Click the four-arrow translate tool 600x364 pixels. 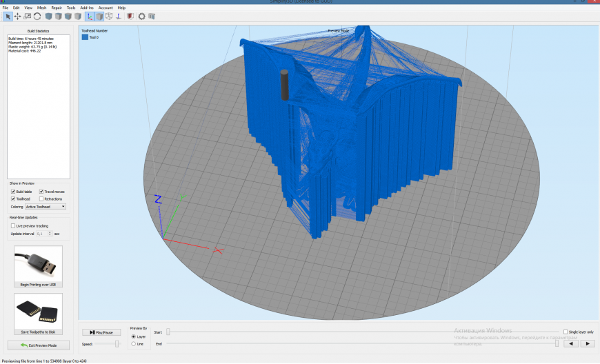click(x=18, y=16)
